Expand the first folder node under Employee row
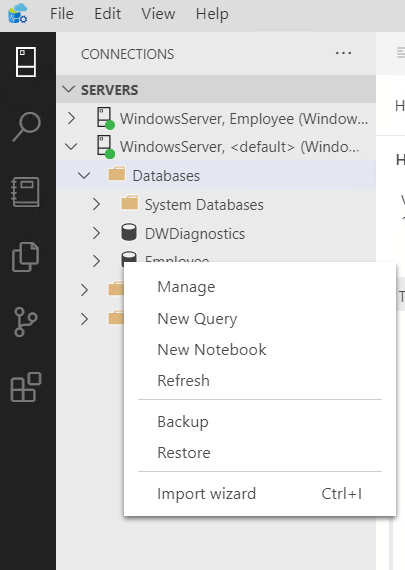Screen dimensions: 405x570 [84, 290]
